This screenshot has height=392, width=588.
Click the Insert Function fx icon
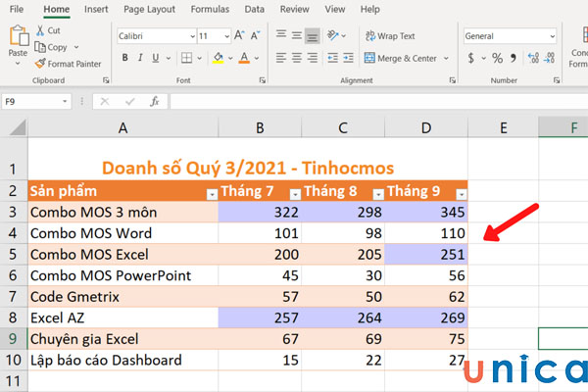[x=154, y=101]
